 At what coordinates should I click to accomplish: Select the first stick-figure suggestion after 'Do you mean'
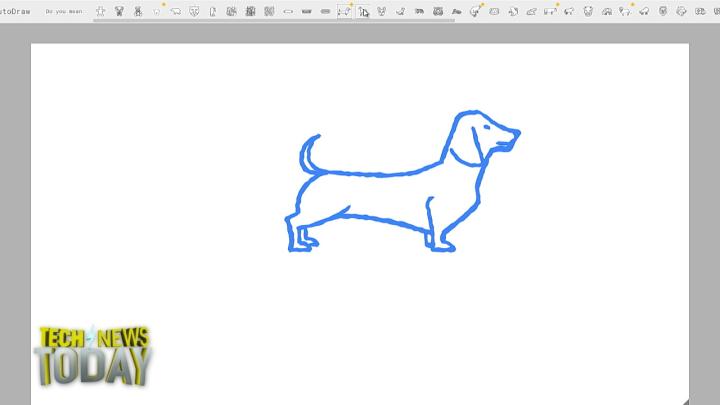coord(101,11)
